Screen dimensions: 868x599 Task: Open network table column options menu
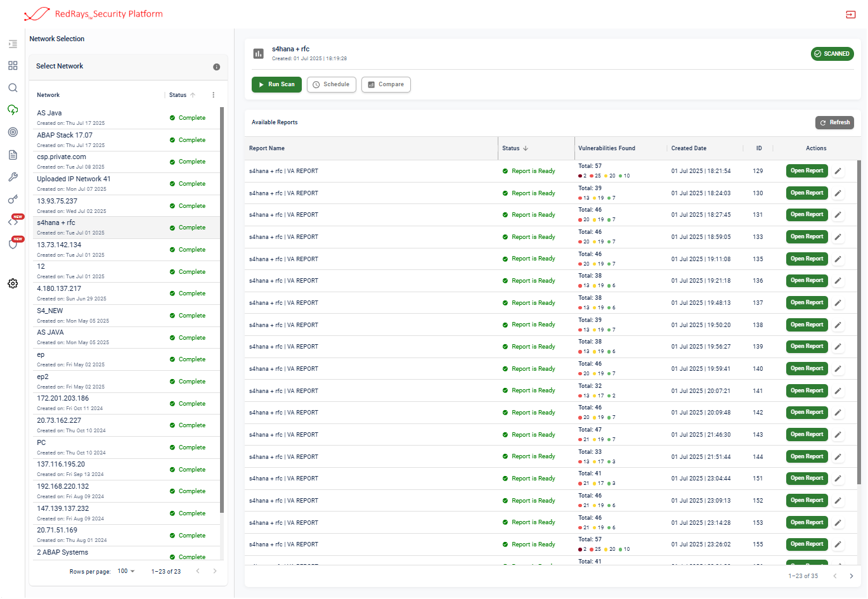[214, 95]
